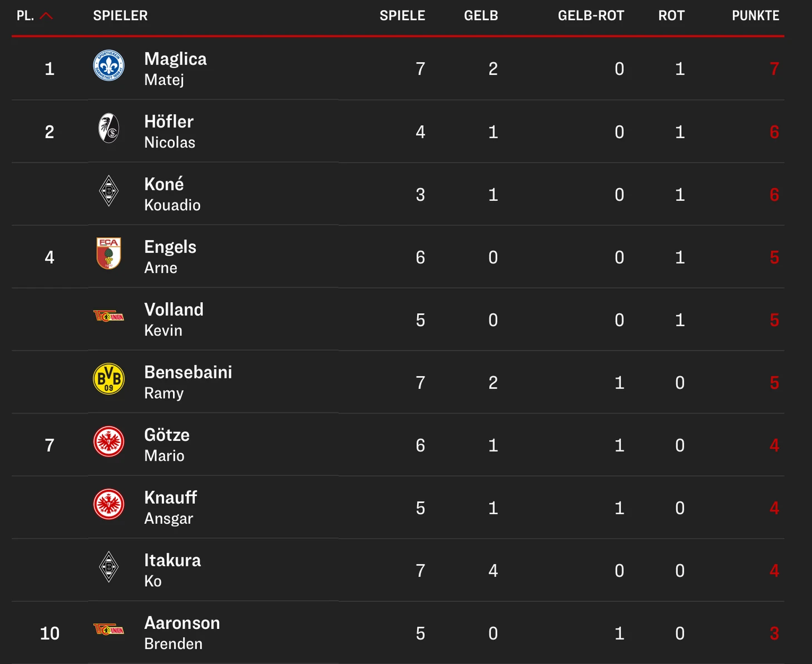The image size is (812, 664).
Task: Sort table by PUNKTE column header
Action: pos(755,16)
